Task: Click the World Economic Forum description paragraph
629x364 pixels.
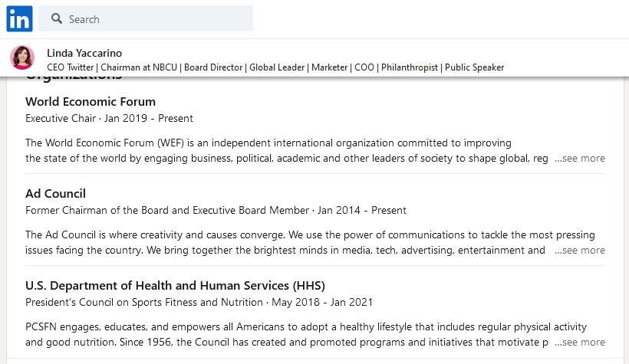Action: tap(286, 150)
